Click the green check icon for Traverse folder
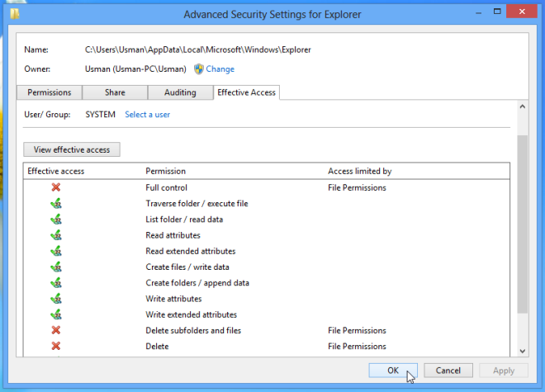545x392 pixels. click(x=55, y=203)
